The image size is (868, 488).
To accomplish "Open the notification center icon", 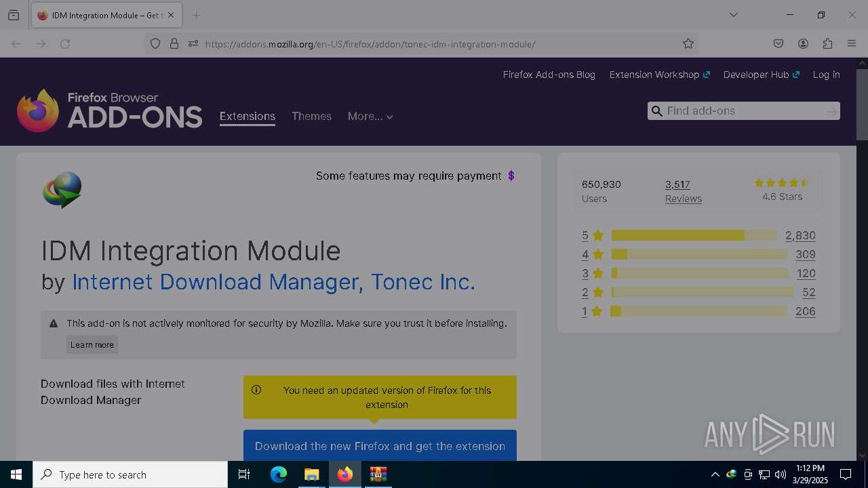I will [x=846, y=474].
